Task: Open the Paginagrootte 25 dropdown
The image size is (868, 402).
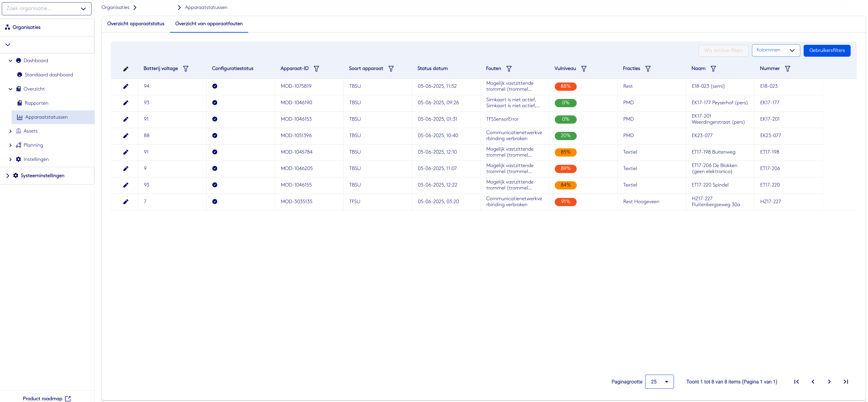Action: (659, 382)
